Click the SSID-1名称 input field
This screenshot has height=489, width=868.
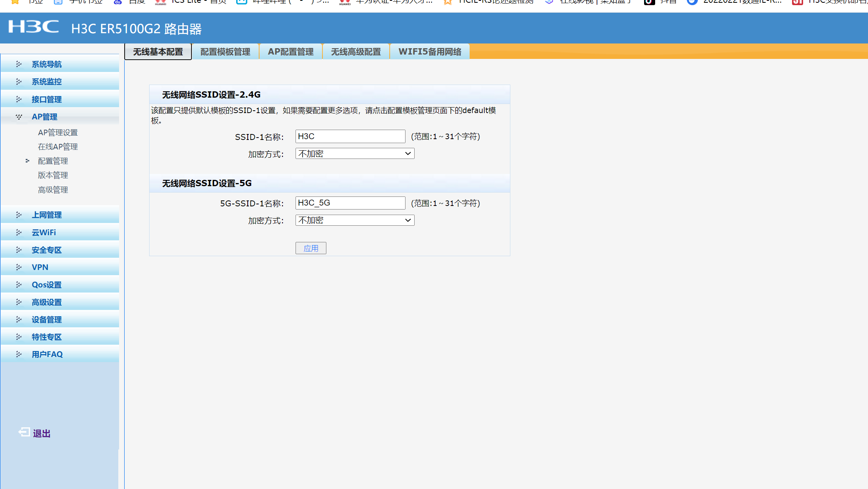(350, 136)
